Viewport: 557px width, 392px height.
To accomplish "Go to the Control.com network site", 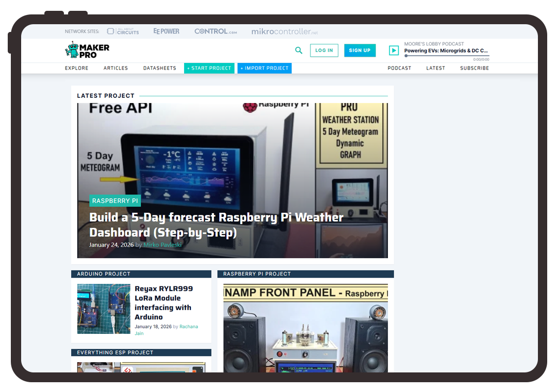I will 216,31.
